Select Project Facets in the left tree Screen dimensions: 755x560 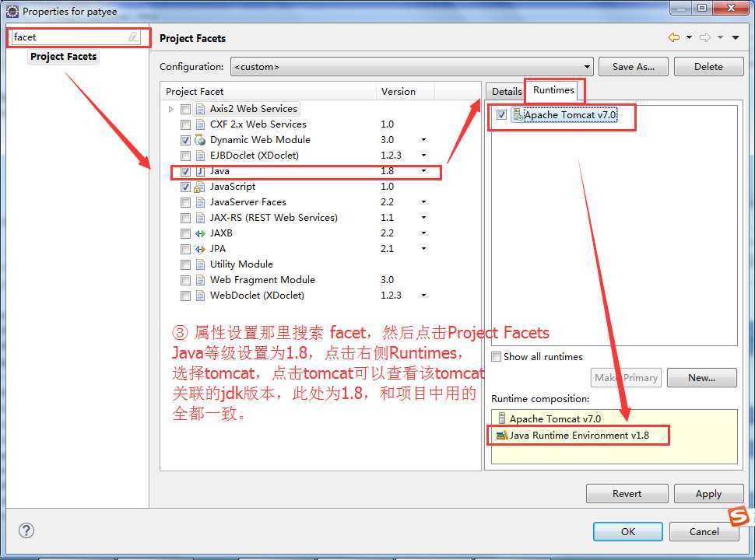pos(64,56)
